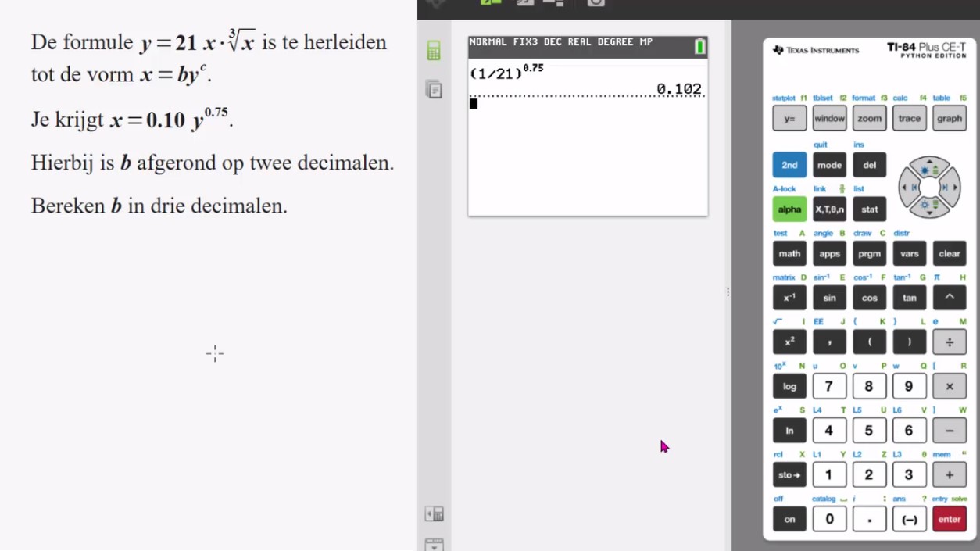Click the right parenthesis key
The width and height of the screenshot is (980, 551).
(909, 342)
